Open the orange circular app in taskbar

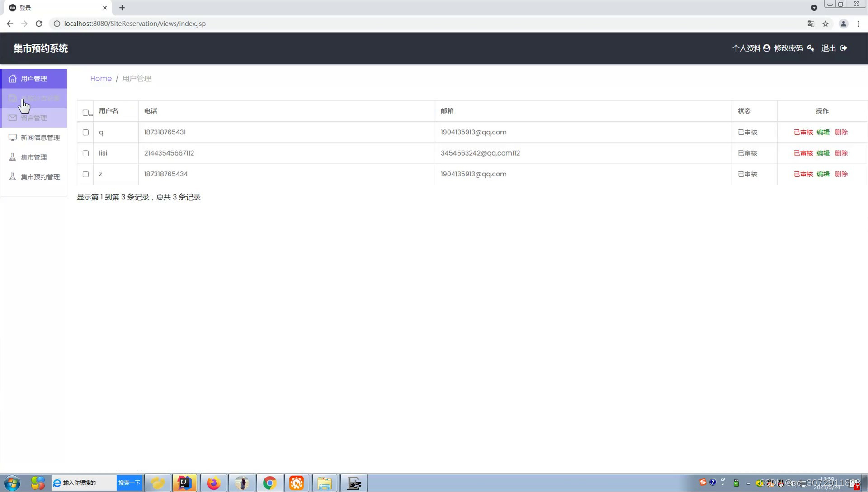[297, 483]
